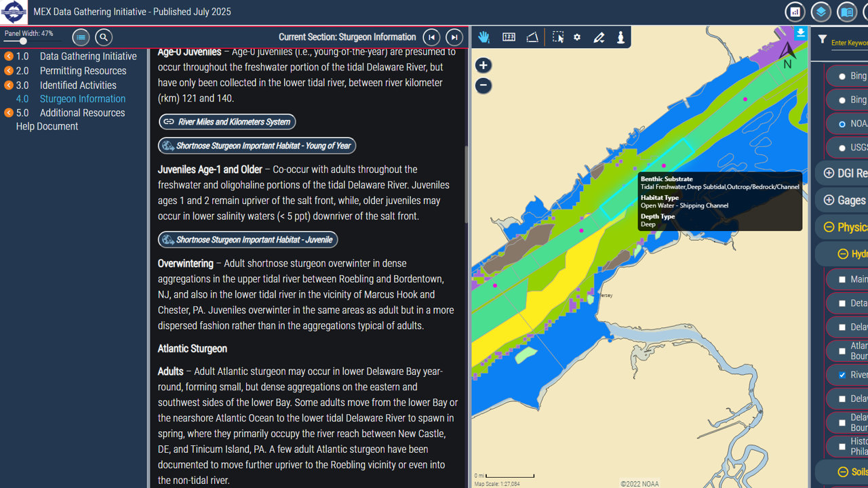Uncheck the River layer checkbox
The image size is (868, 488).
pyautogui.click(x=842, y=375)
